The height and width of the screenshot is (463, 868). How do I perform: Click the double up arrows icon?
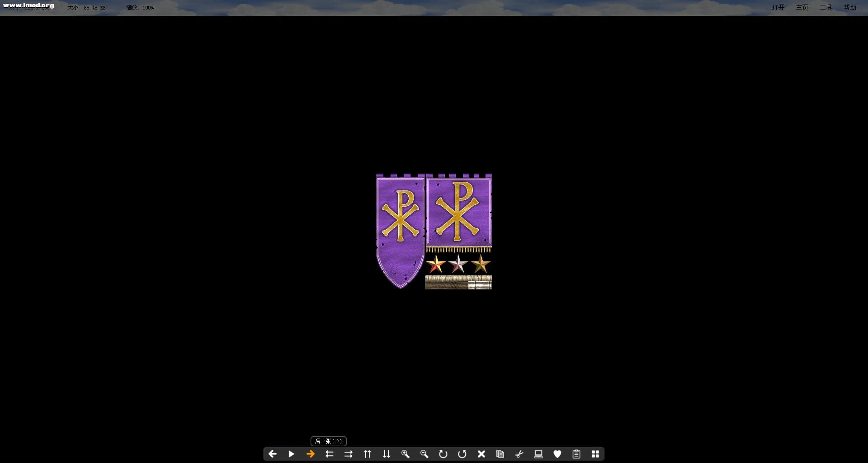pyautogui.click(x=368, y=454)
